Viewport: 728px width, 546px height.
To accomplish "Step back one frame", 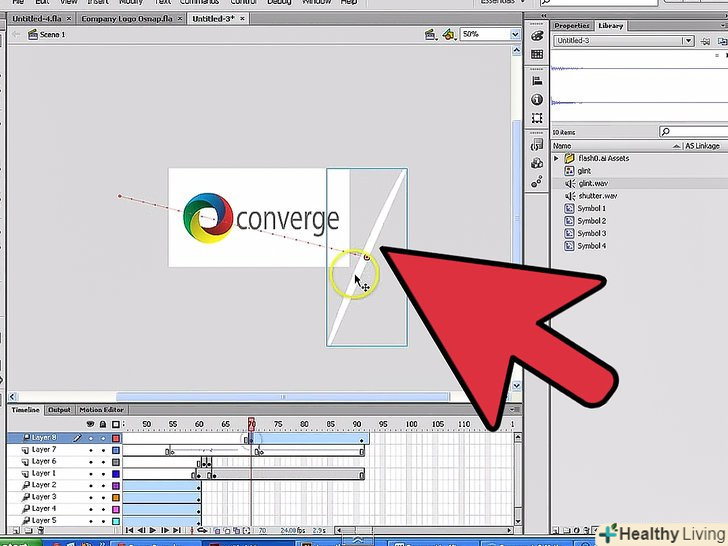I will point(141,530).
